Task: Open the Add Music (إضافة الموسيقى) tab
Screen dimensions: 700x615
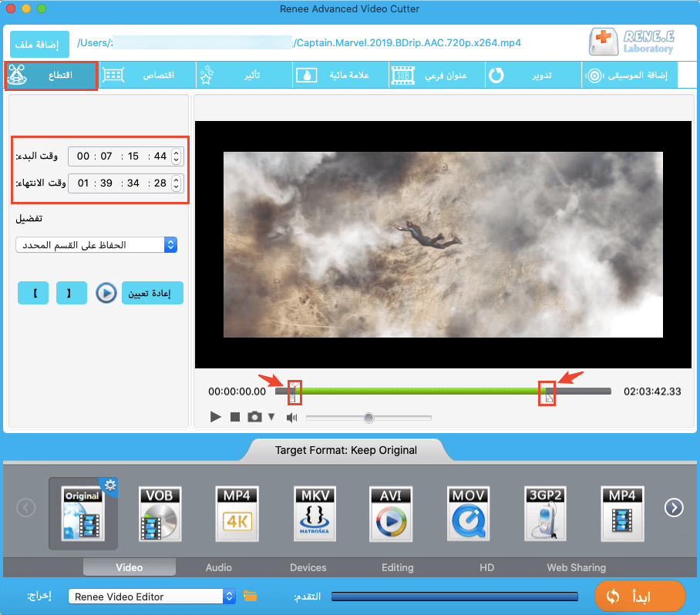Action: pyautogui.click(x=630, y=75)
